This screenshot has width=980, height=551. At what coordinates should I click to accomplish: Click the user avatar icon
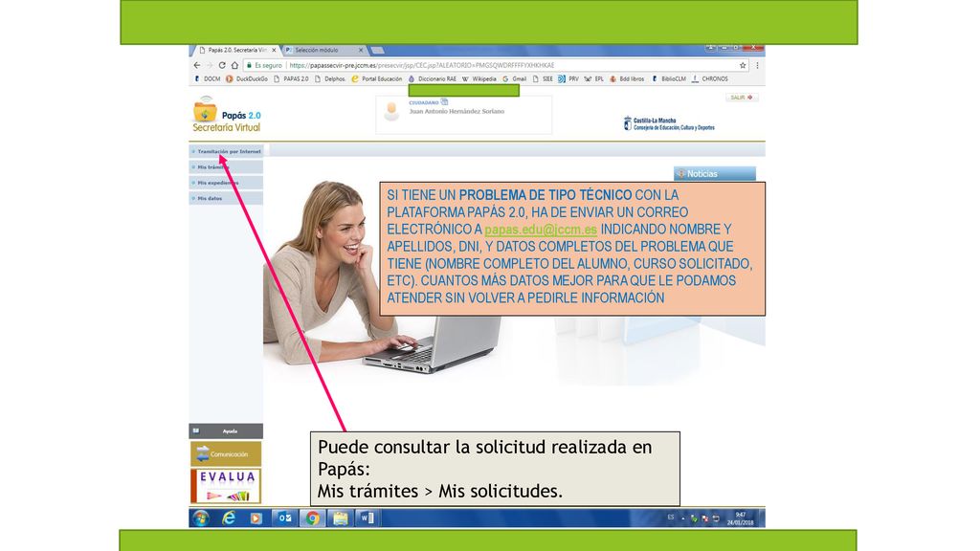click(391, 111)
